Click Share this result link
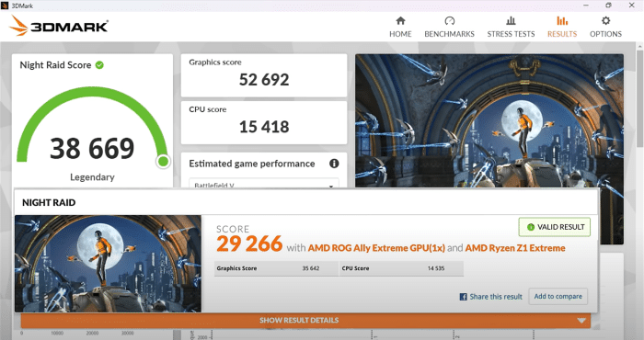 click(x=496, y=297)
